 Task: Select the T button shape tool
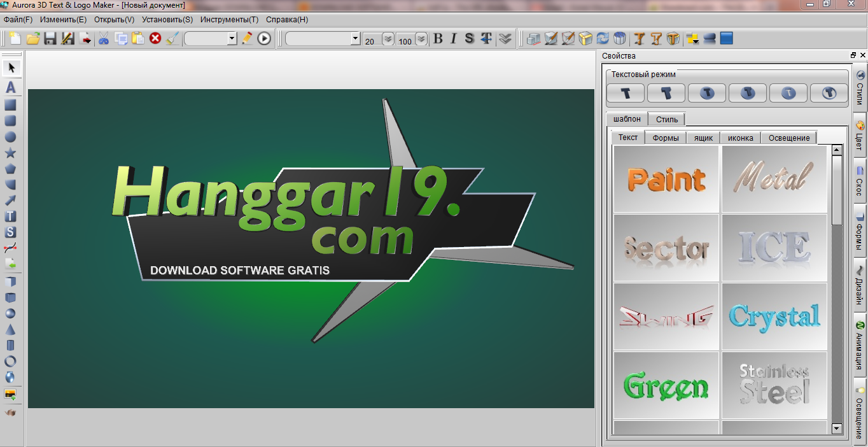(x=11, y=216)
